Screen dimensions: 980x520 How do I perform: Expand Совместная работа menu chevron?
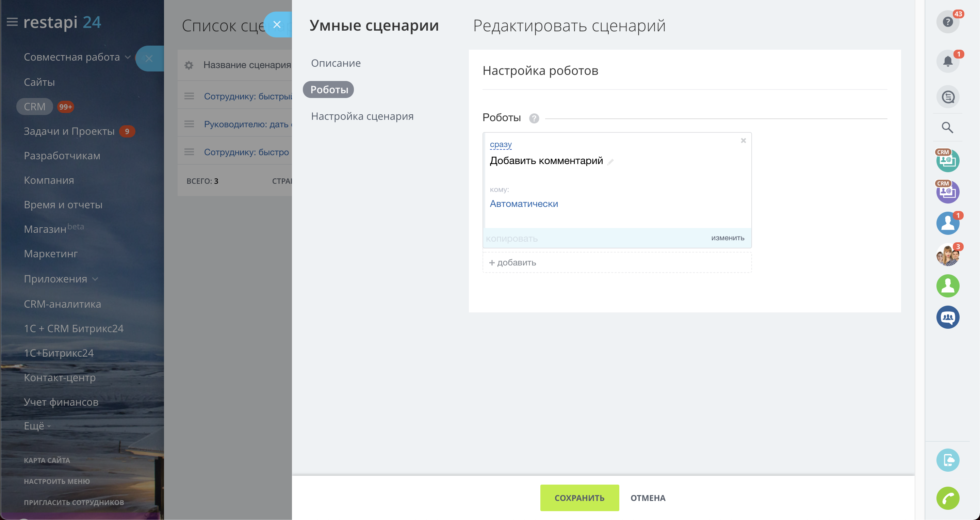[128, 57]
